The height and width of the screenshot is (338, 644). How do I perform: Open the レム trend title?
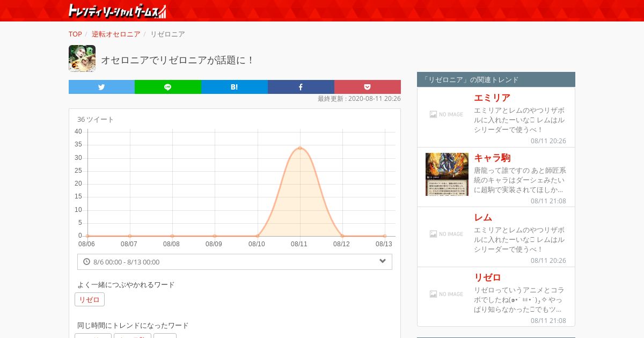(x=483, y=217)
